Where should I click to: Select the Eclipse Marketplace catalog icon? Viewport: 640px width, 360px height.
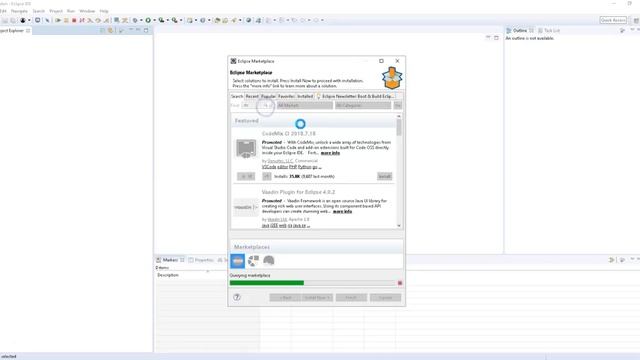[238, 261]
